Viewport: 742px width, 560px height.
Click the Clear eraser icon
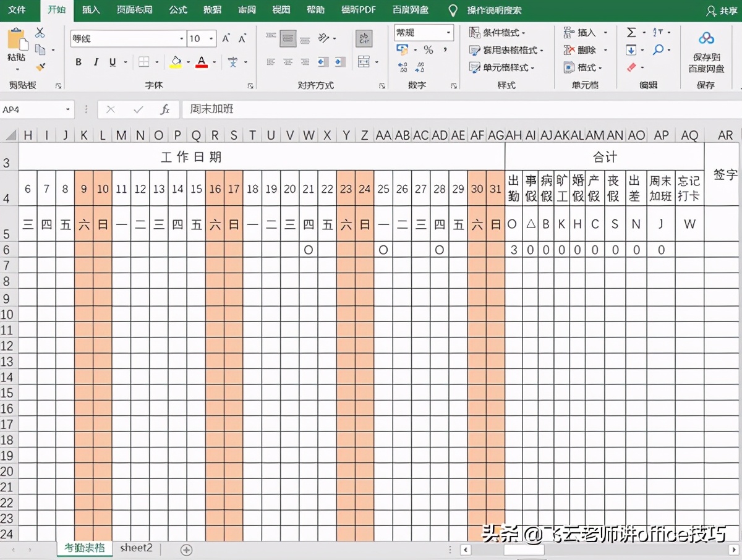(x=631, y=67)
